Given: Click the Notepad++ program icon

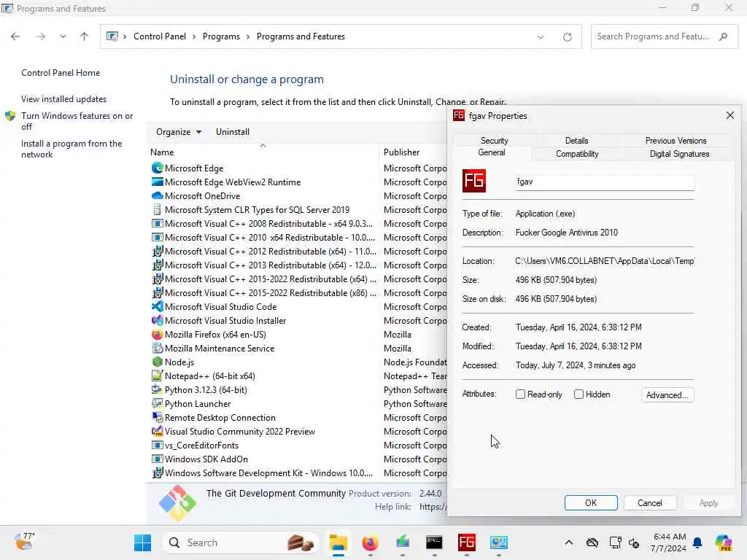Looking at the screenshot, I should point(158,376).
